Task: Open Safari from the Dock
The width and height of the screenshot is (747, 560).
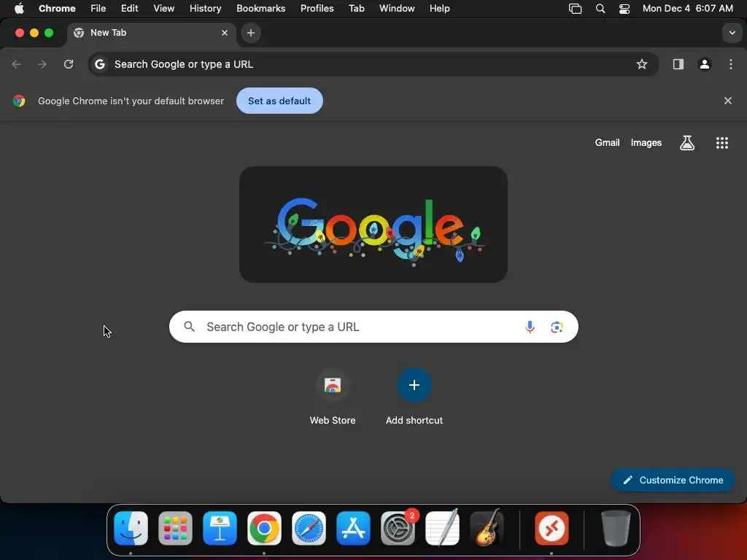Action: pyautogui.click(x=309, y=528)
